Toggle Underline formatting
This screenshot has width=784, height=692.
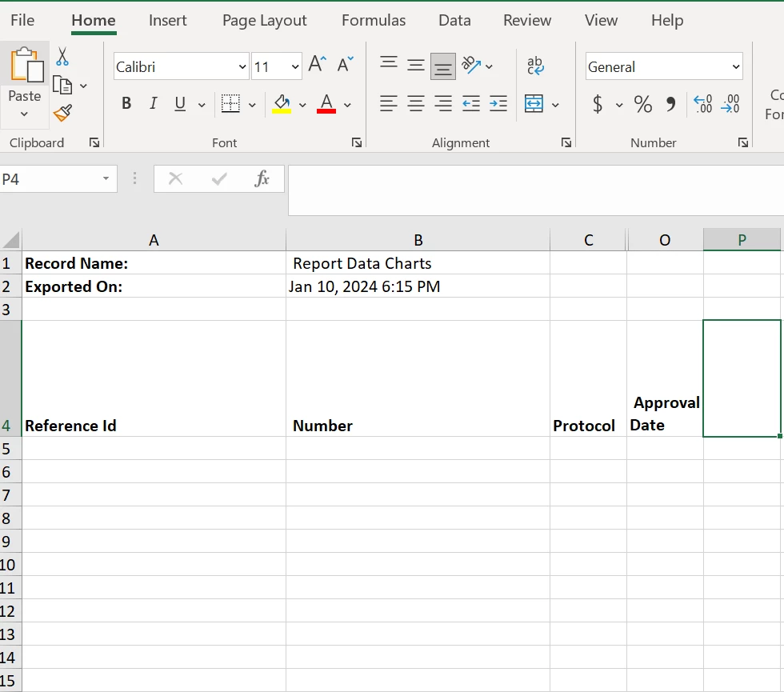coord(180,103)
